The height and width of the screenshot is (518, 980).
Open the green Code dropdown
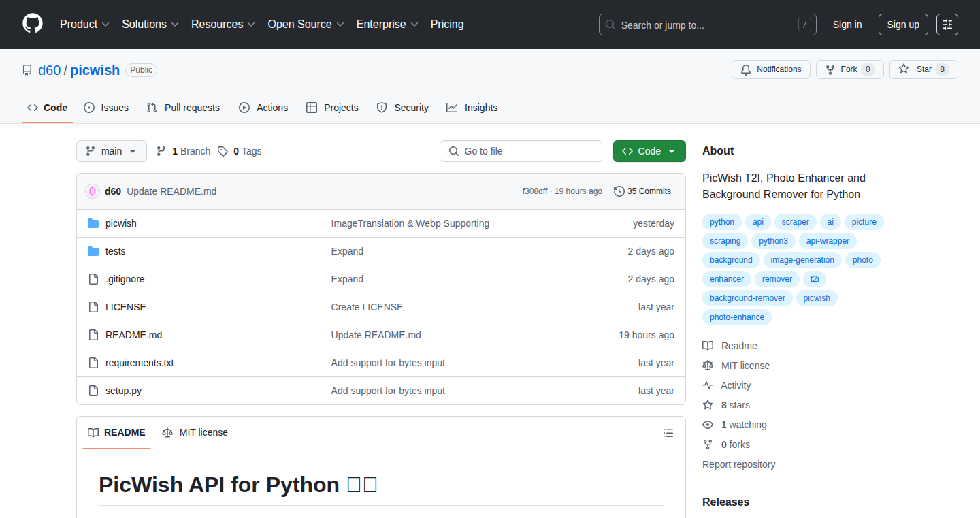649,151
